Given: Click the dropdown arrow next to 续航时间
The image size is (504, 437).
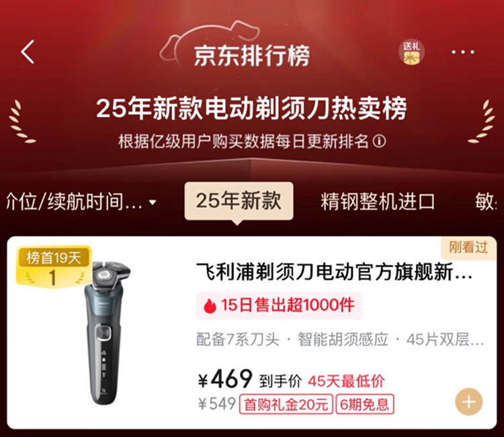Looking at the screenshot, I should (x=153, y=202).
